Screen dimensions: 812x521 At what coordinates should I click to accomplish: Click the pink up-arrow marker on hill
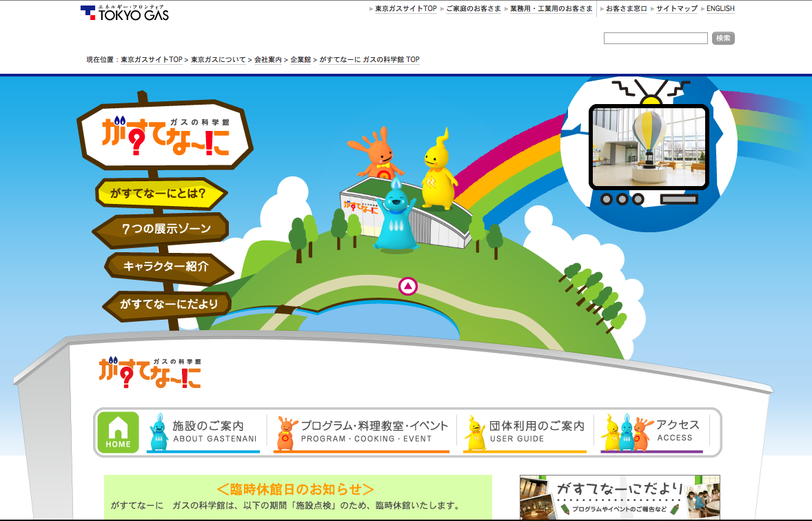coord(408,286)
